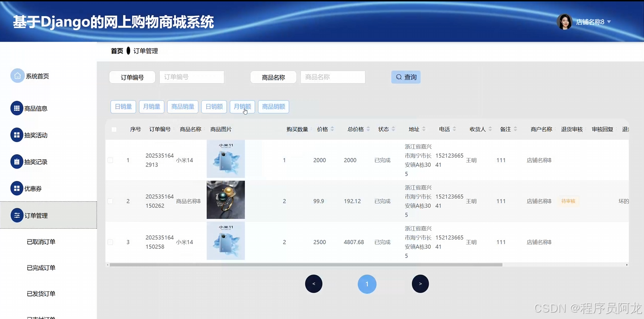Image resolution: width=644 pixels, height=319 pixels.
Task: Sort by 地址 column arrows
Action: click(424, 129)
